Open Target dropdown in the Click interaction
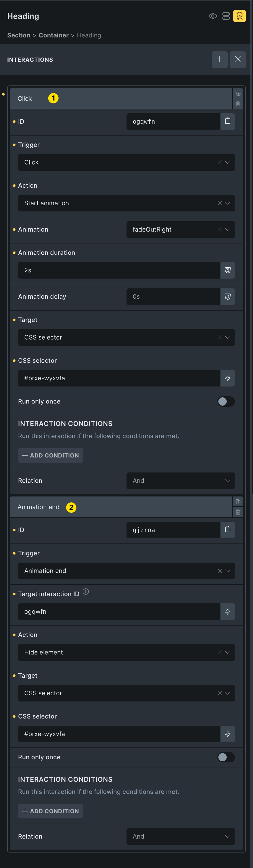 pos(228,337)
